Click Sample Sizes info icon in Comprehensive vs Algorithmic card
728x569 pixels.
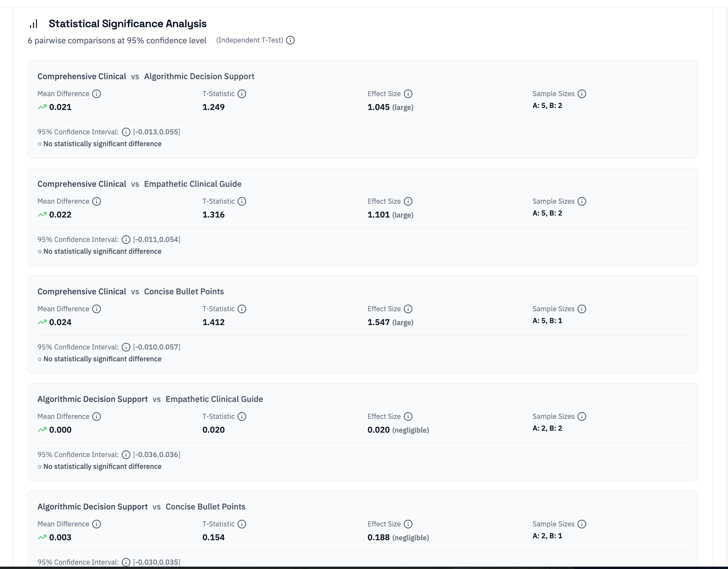(582, 94)
